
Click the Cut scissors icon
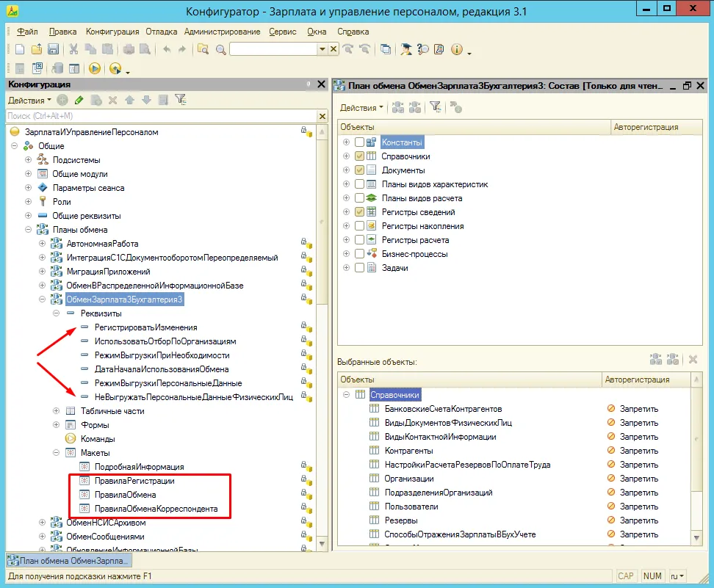click(x=73, y=49)
